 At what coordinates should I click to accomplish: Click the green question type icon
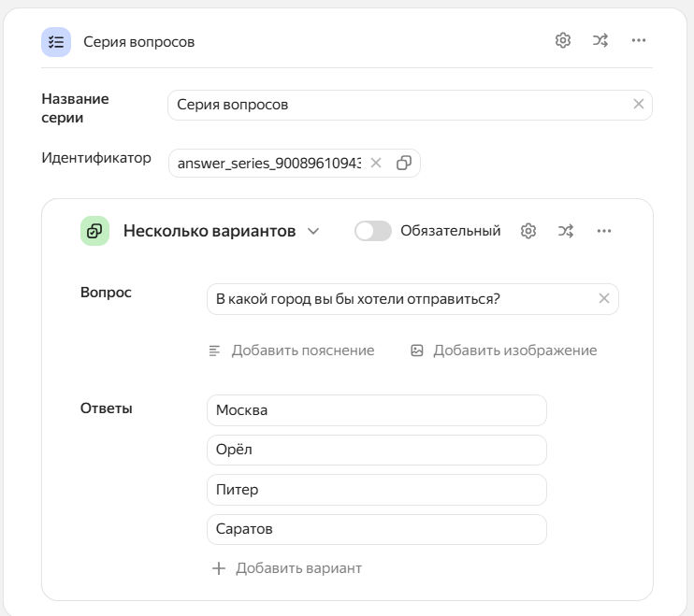95,231
